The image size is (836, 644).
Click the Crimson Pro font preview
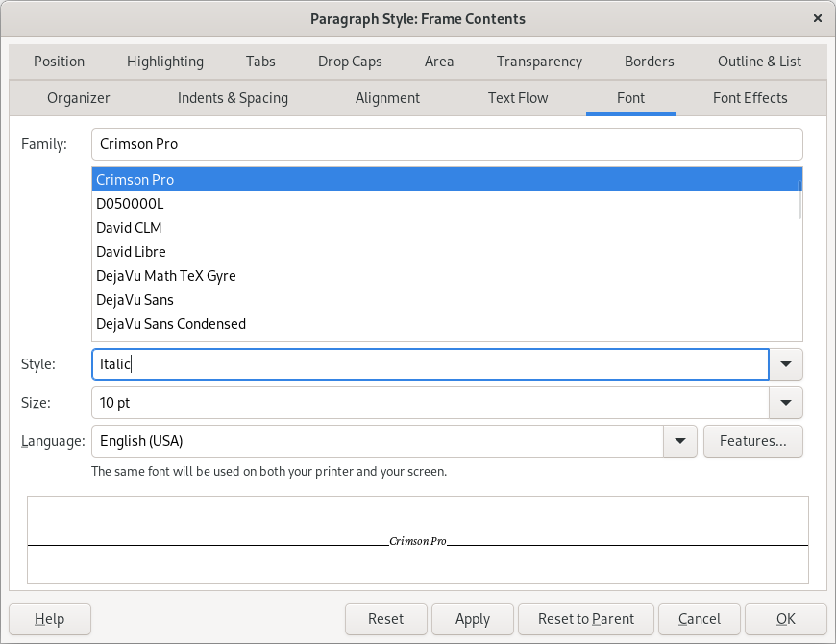(x=418, y=541)
